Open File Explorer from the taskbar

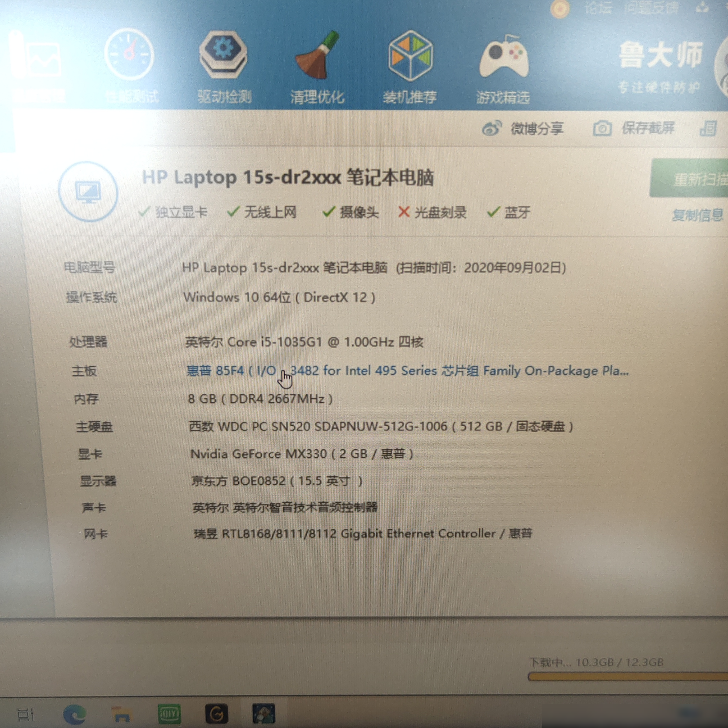click(x=121, y=715)
